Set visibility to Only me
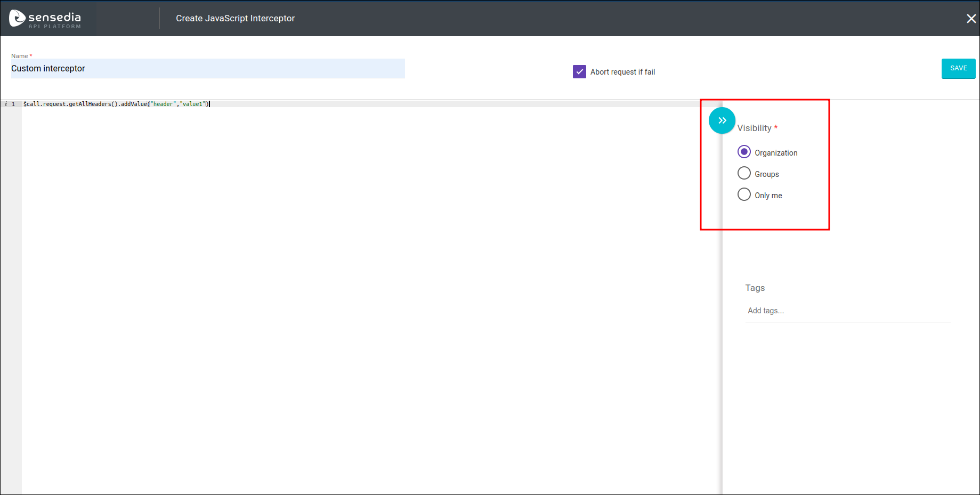 (x=744, y=194)
